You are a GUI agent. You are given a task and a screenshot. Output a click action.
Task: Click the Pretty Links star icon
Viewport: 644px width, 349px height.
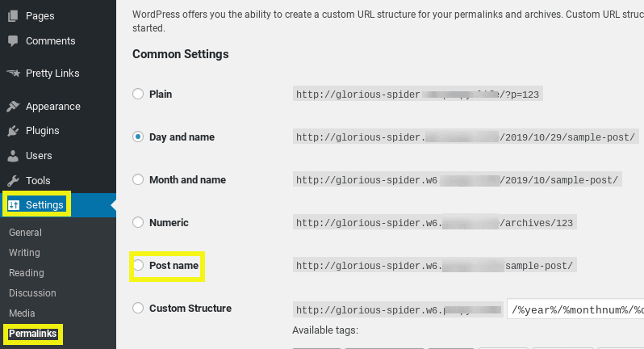(13, 74)
